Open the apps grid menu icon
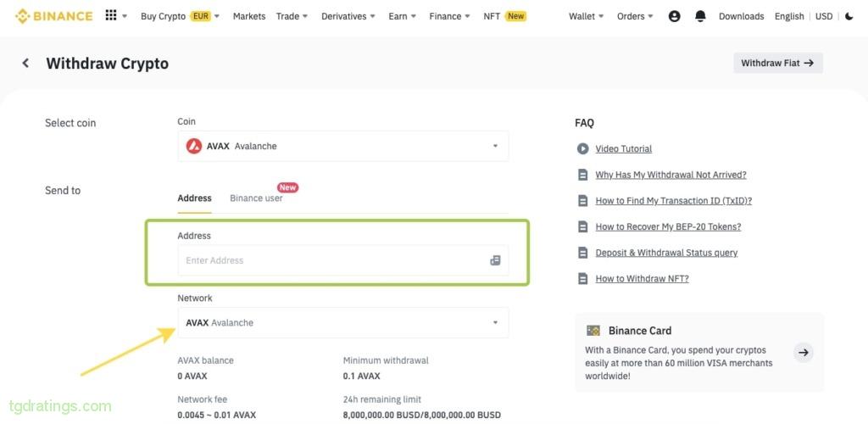This screenshot has height=424, width=868. pyautogui.click(x=111, y=15)
